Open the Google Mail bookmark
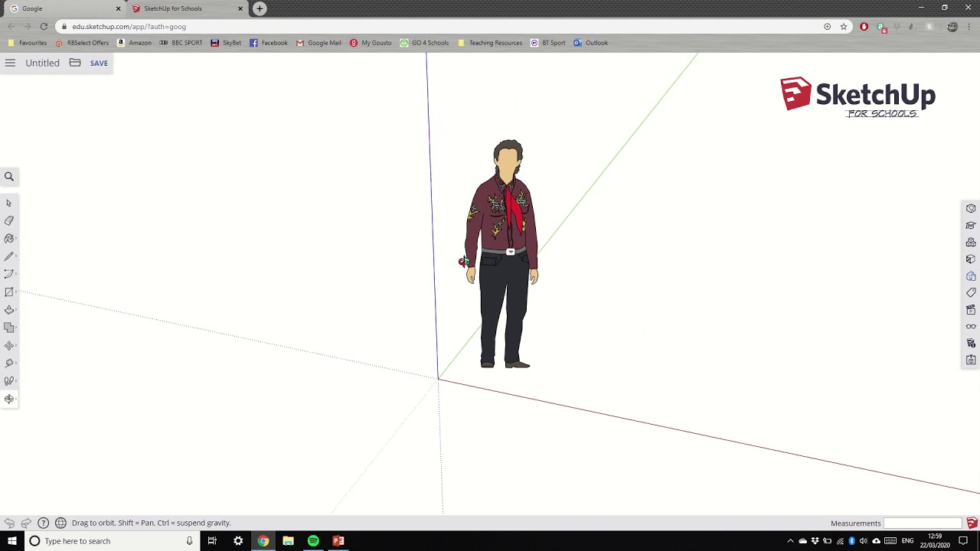Viewport: 980px width, 551px height. (318, 43)
